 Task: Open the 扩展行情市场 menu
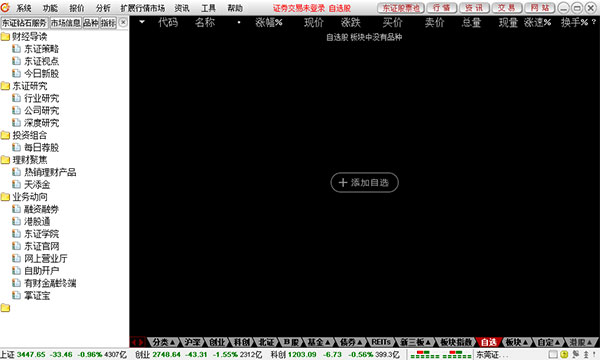pos(143,8)
